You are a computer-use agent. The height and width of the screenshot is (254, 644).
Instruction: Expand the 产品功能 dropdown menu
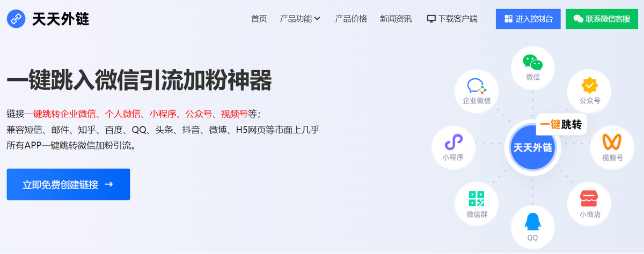point(300,19)
